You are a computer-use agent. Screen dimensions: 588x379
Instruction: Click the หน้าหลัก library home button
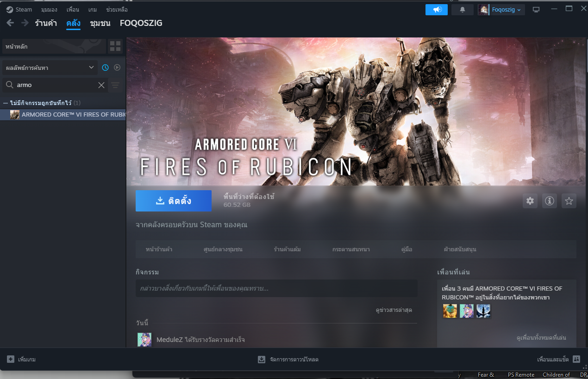(x=55, y=46)
